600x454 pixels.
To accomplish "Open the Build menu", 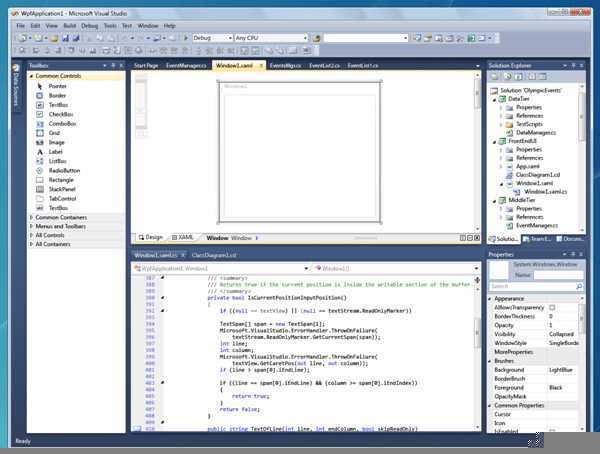I will [70, 26].
